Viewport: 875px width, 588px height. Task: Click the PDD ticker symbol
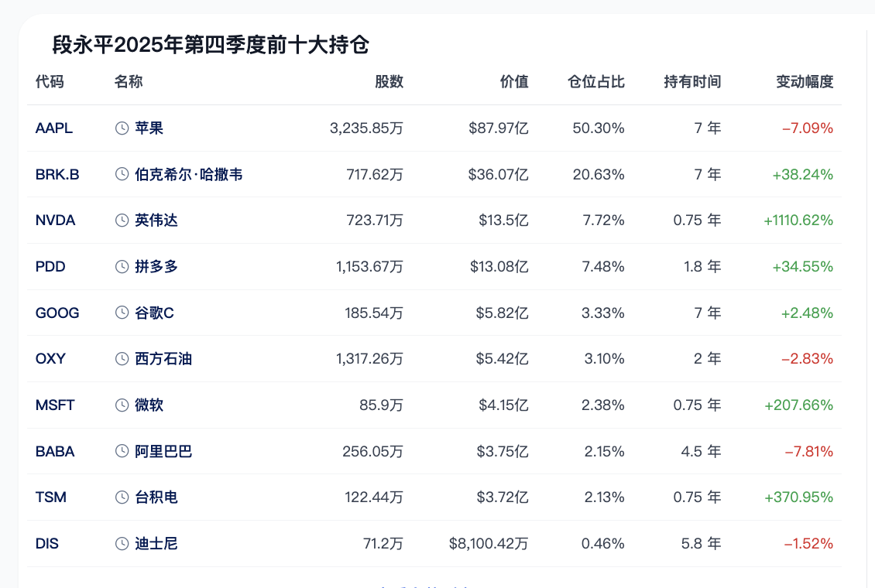pyautogui.click(x=50, y=267)
